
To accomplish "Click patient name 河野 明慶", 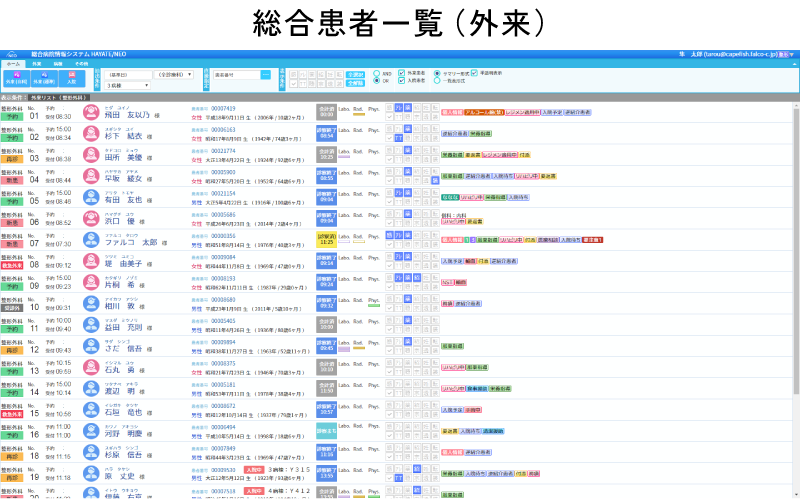I will pos(122,434).
